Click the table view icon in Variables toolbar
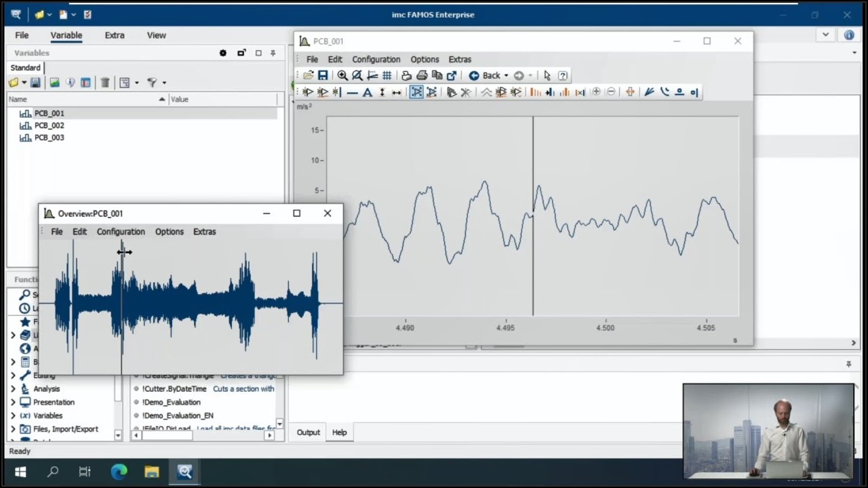Screen dimensions: 868x488 [85, 83]
